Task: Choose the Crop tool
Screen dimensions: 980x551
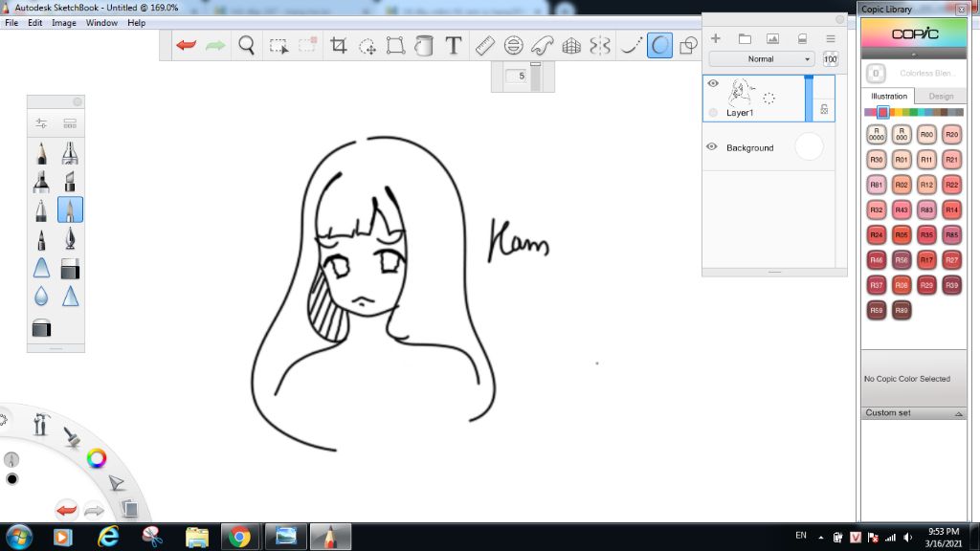Action: [x=338, y=46]
